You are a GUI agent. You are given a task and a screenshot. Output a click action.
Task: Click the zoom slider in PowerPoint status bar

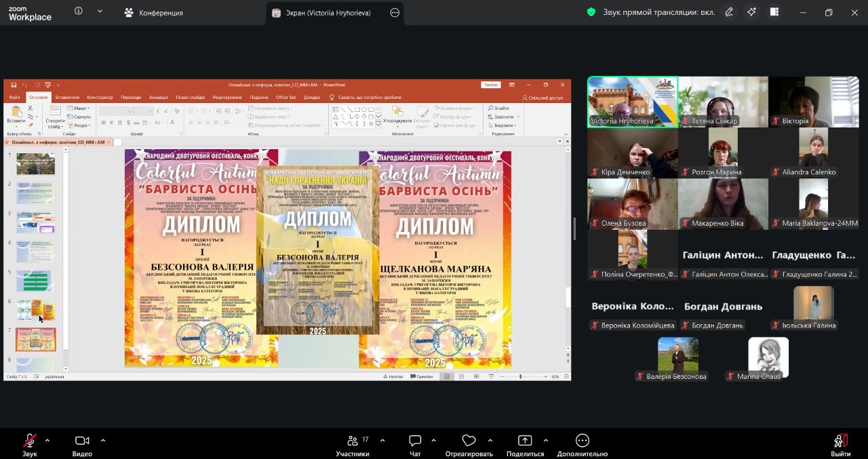(x=521, y=376)
